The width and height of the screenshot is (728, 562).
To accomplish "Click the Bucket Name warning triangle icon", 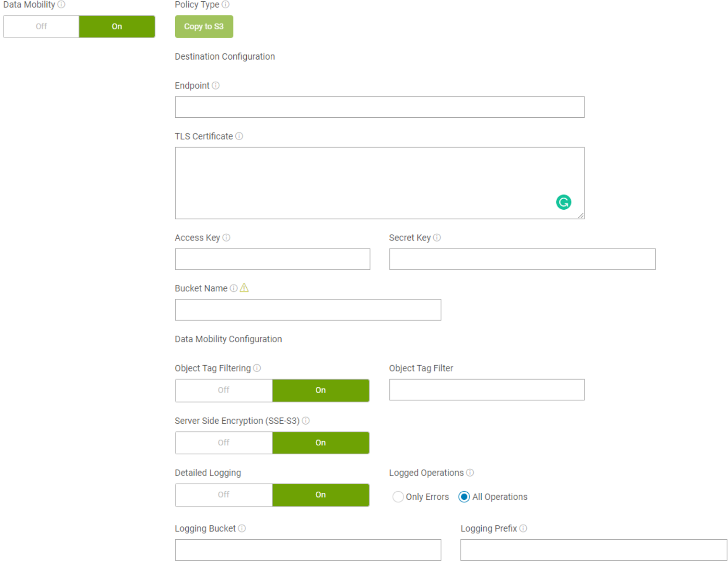I will point(244,288).
